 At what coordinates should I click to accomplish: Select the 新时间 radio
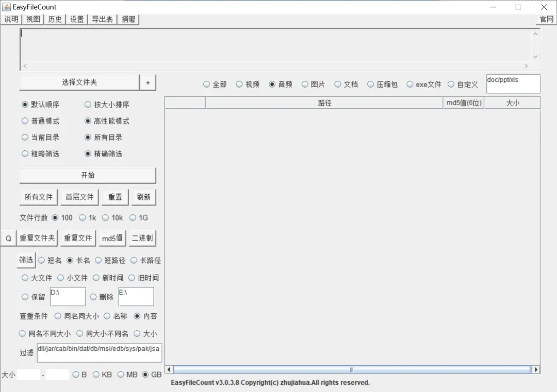click(108, 278)
